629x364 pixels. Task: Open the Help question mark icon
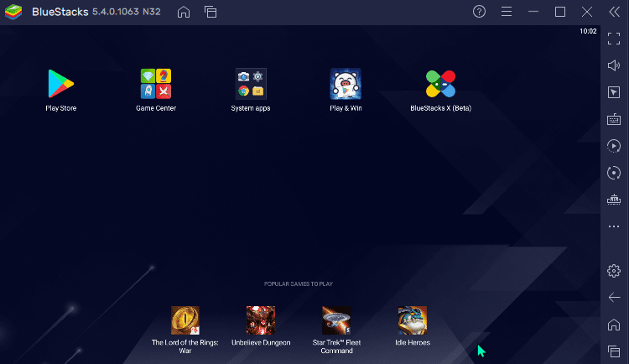(x=479, y=12)
